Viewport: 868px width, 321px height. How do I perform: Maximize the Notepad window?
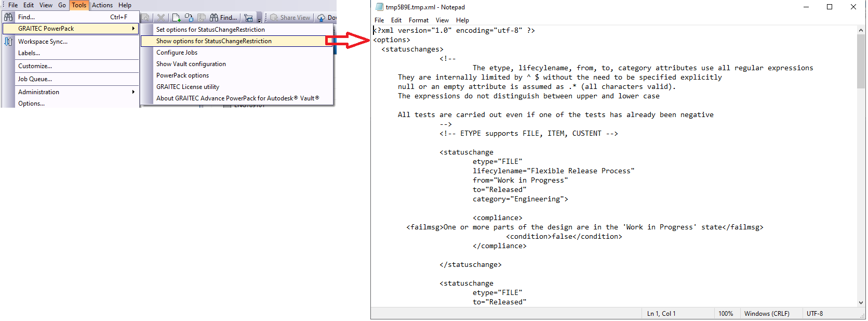tap(830, 7)
